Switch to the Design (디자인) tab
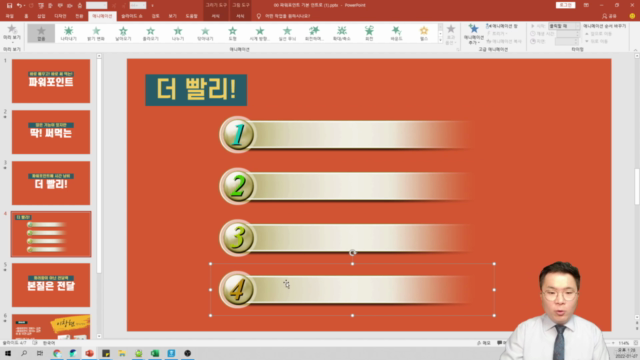Viewport: 640px width, 360px height. (60, 16)
